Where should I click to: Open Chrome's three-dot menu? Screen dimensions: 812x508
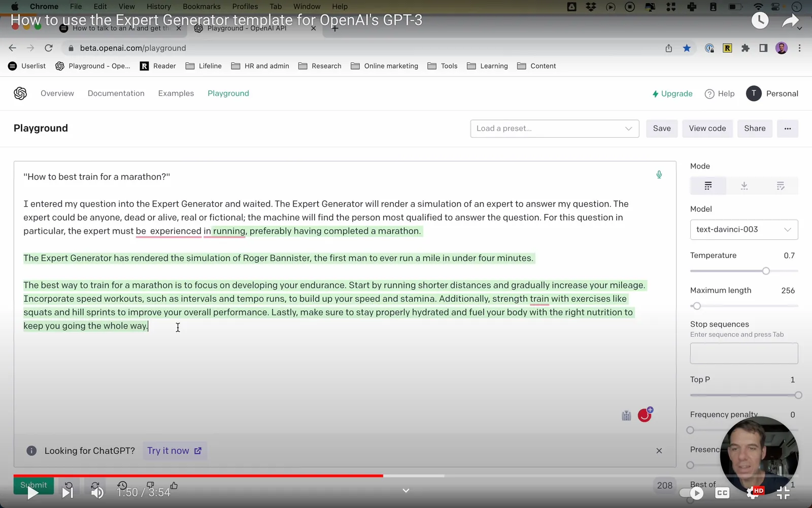[x=800, y=48]
